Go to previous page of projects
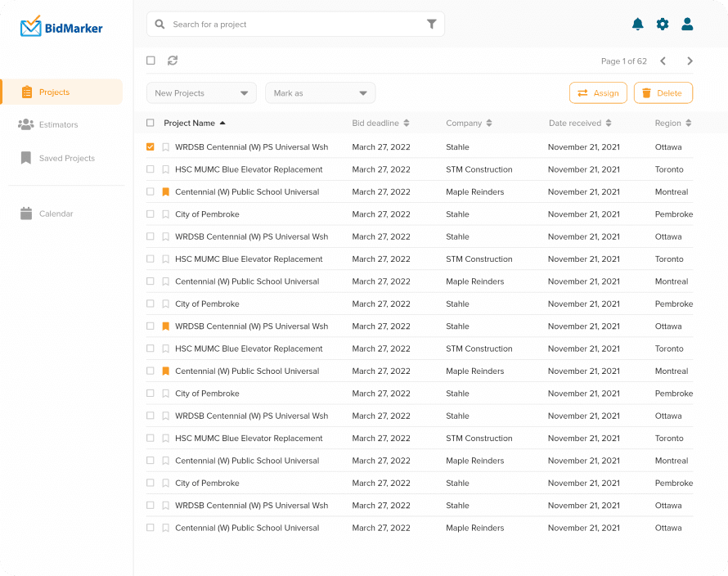728x576 pixels. coord(663,61)
